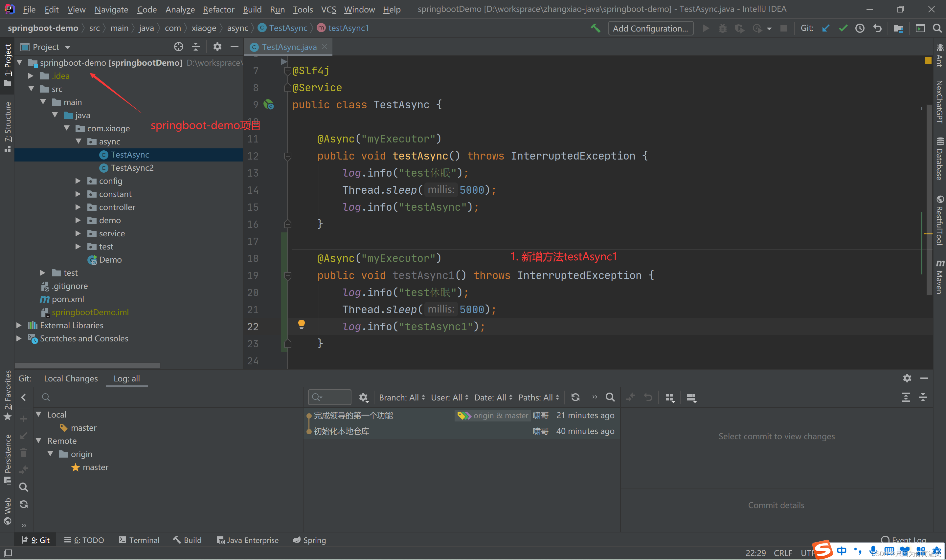Open Git history clock icon
946x560 pixels.
(x=860, y=28)
